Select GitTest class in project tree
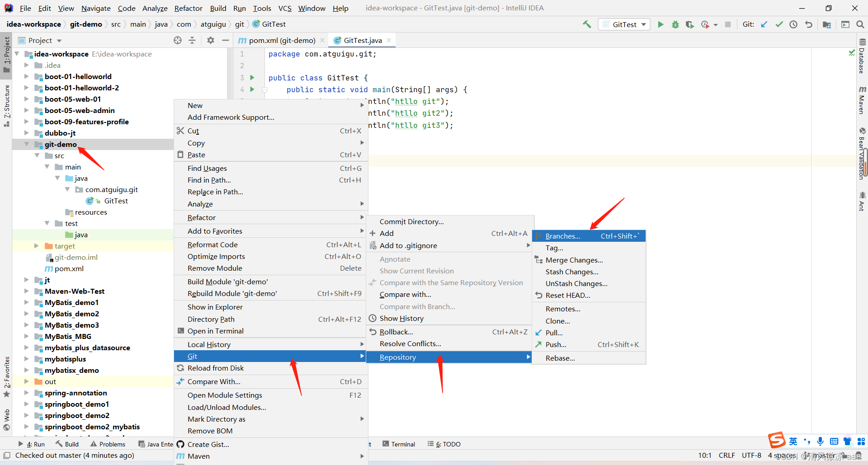The height and width of the screenshot is (465, 868). [116, 201]
